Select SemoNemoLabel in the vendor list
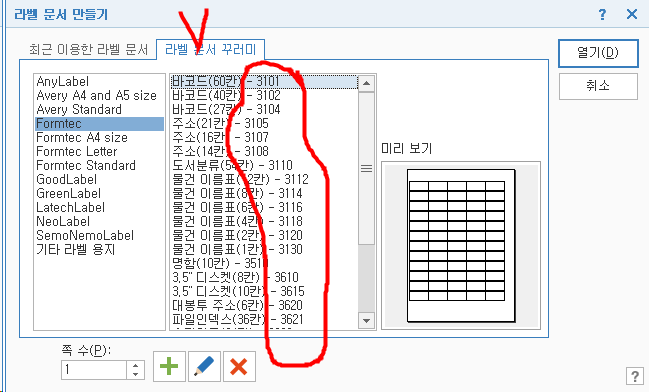The height and width of the screenshot is (392, 649). coord(99,236)
